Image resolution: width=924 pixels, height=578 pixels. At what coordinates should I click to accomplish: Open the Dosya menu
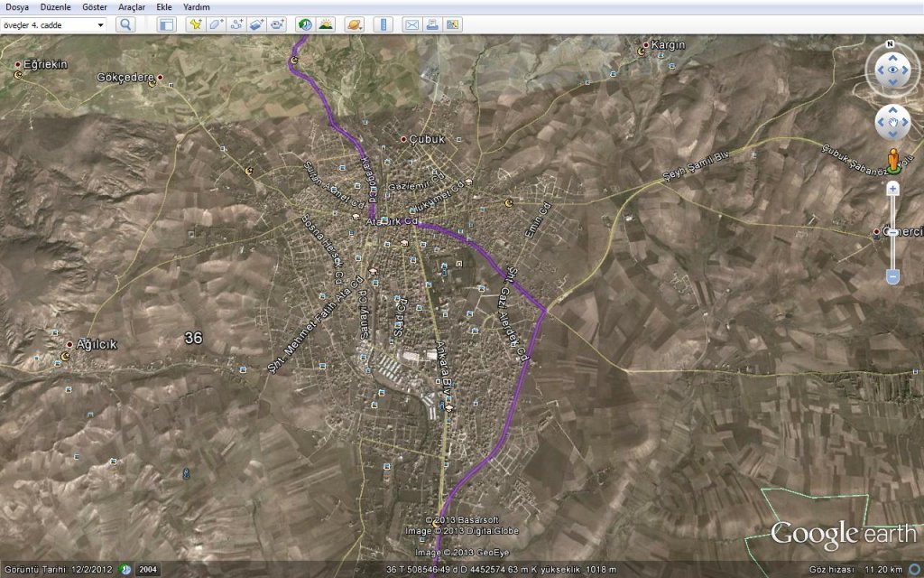click(x=17, y=6)
